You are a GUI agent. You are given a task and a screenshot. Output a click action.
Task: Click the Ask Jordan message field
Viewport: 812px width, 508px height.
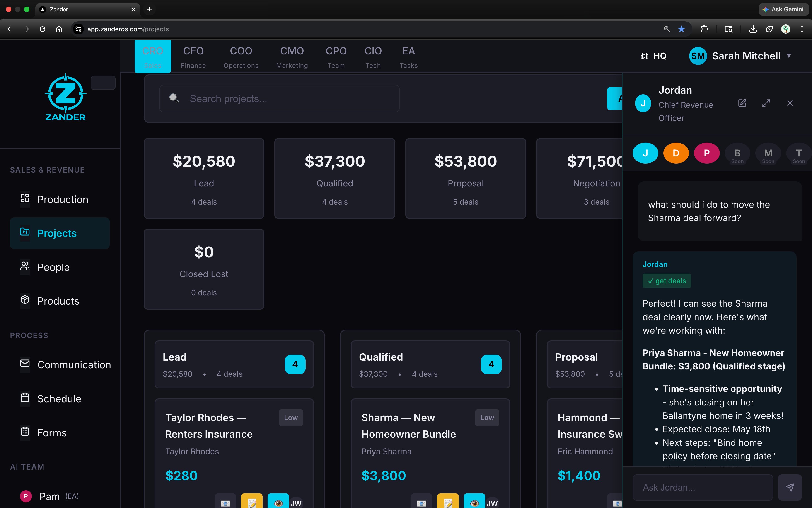pyautogui.click(x=703, y=487)
